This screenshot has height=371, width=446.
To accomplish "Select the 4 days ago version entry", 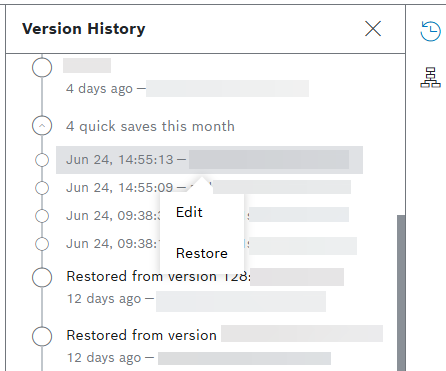I will point(187,78).
